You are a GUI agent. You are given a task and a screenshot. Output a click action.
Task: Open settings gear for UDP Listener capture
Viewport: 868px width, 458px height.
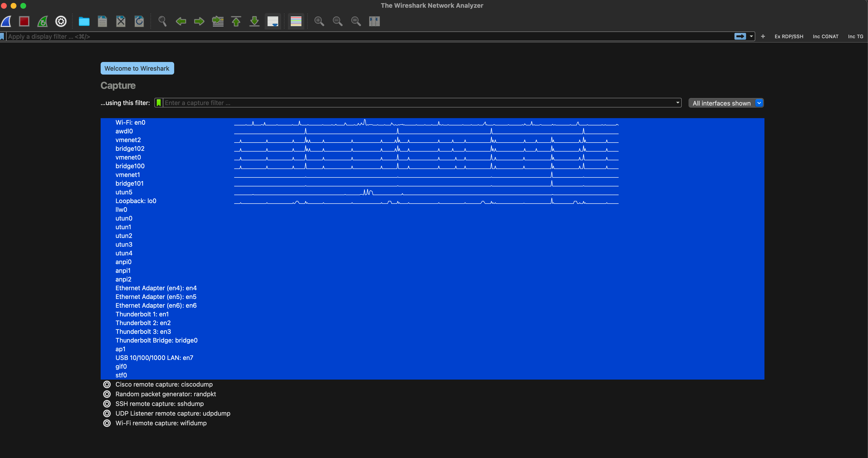(x=107, y=413)
